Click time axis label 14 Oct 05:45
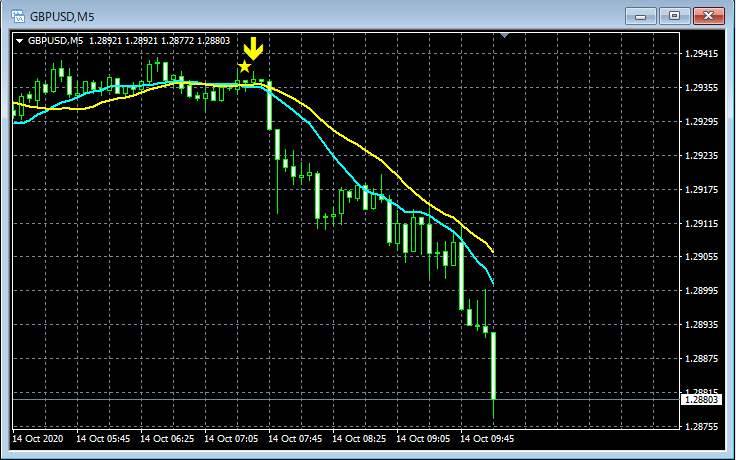The width and height of the screenshot is (736, 460). pyautogui.click(x=103, y=438)
